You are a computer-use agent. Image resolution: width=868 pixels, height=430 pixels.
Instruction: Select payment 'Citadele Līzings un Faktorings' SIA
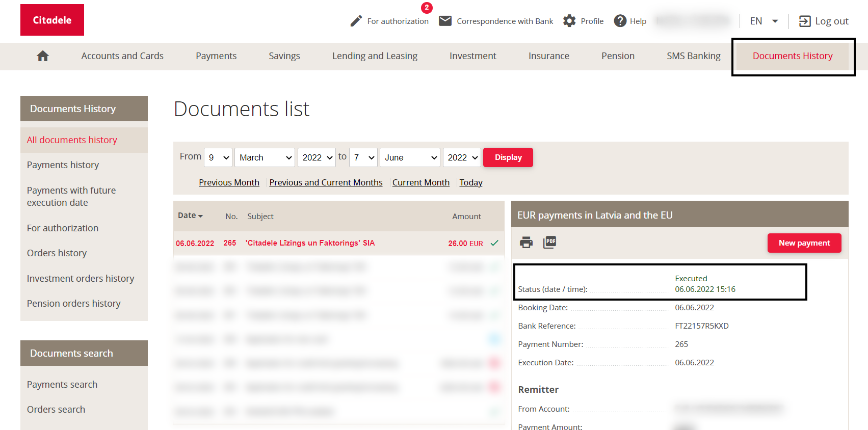point(310,243)
